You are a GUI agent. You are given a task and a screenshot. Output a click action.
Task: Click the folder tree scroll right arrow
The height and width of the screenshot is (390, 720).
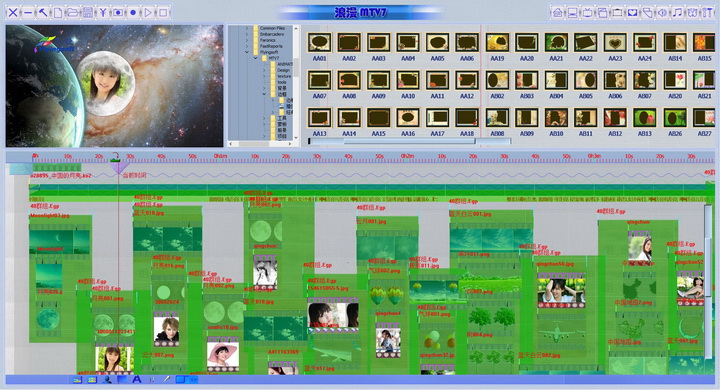(290, 144)
